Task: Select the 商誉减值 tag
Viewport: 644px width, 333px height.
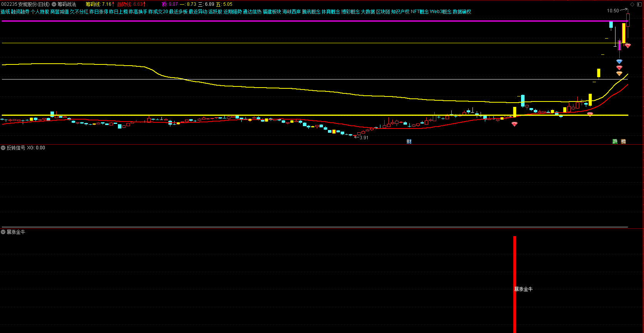Action: point(60,12)
